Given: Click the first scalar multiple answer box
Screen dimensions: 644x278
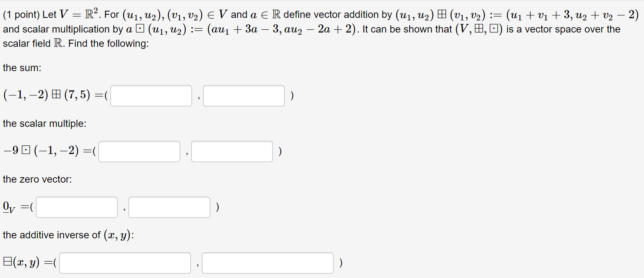Looking at the screenshot, I should [139, 152].
